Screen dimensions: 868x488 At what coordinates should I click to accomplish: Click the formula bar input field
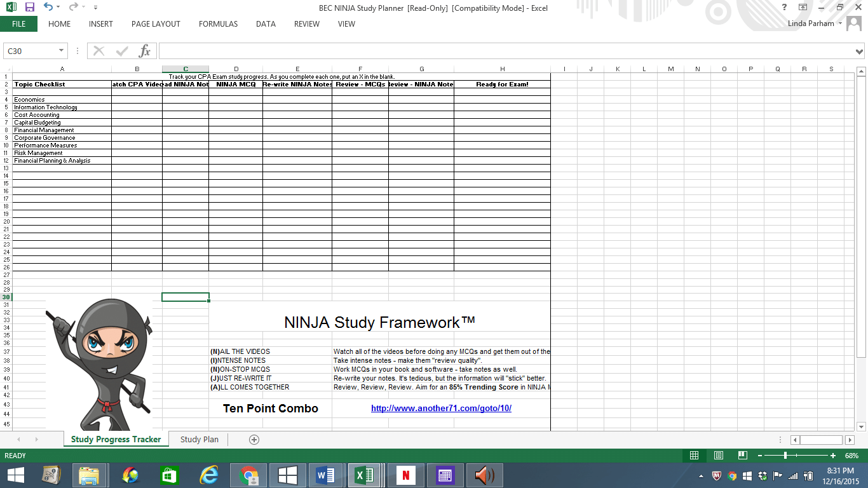pyautogui.click(x=506, y=51)
